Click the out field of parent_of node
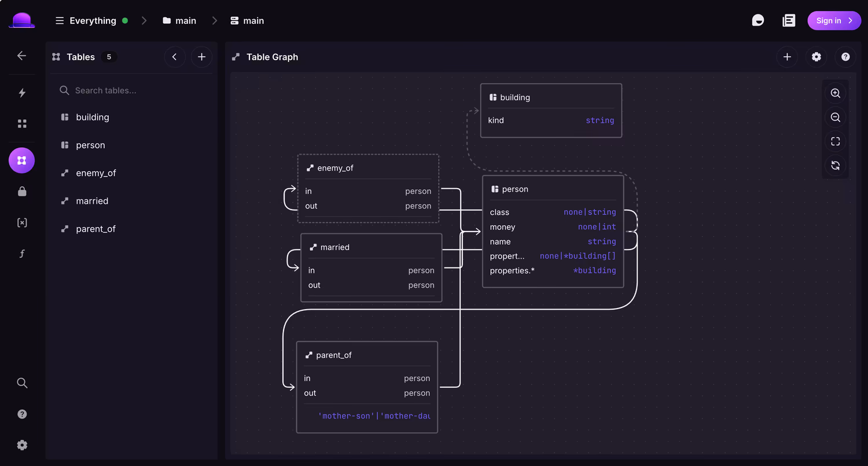Image resolution: width=868 pixels, height=466 pixels. pos(367,393)
